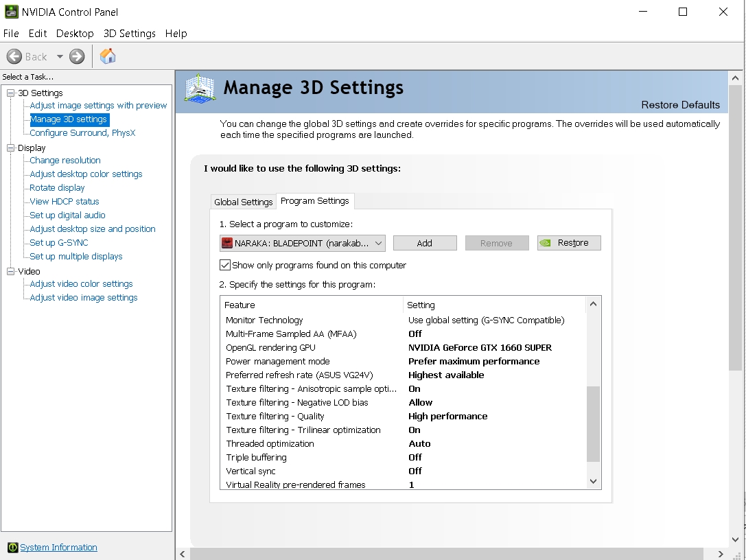The image size is (746, 560).
Task: Click the System Information icon
Action: click(x=12, y=548)
